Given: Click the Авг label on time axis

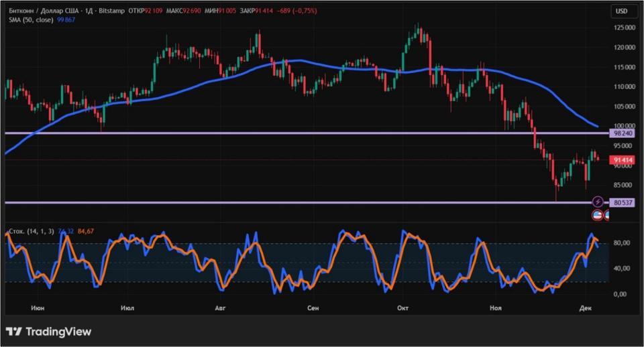Looking at the screenshot, I should point(219,307).
